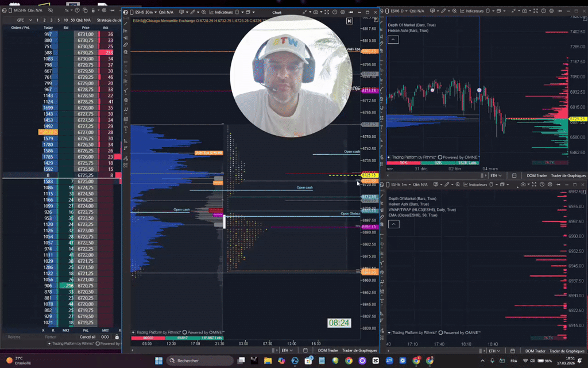Open the help icon in ESH6 30m toolbar

coord(335,12)
